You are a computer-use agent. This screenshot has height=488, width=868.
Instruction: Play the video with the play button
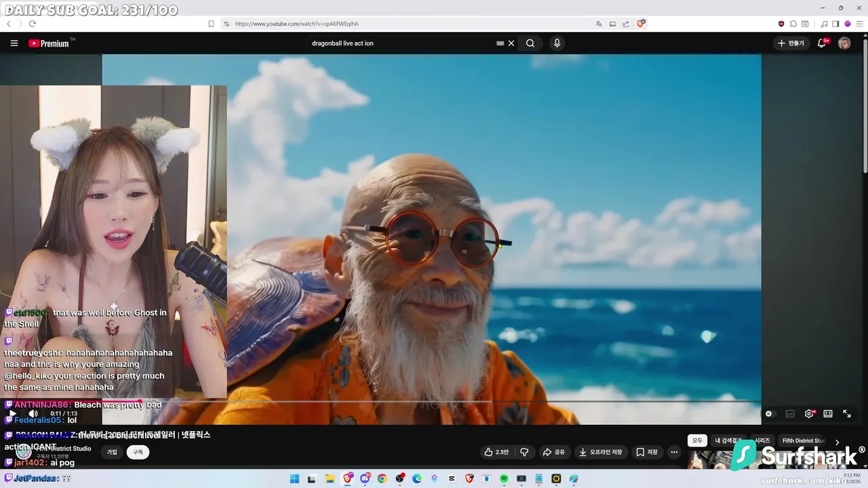tap(12, 413)
